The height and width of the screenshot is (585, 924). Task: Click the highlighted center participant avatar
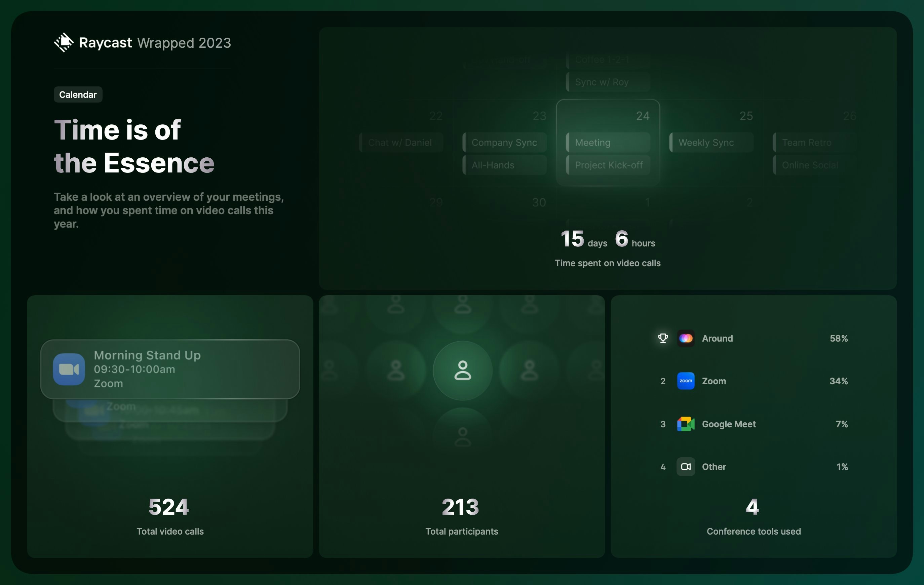pyautogui.click(x=463, y=370)
